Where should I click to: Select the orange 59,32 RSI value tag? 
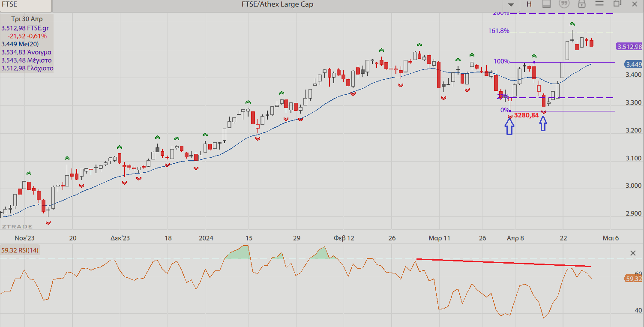click(x=634, y=279)
